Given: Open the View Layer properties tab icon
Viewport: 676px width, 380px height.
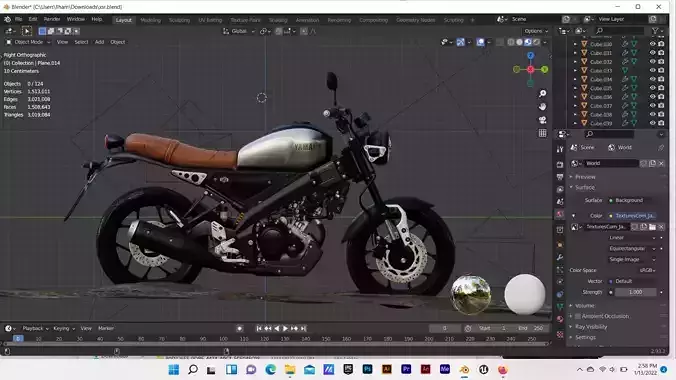Looking at the screenshot, I should point(560,189).
